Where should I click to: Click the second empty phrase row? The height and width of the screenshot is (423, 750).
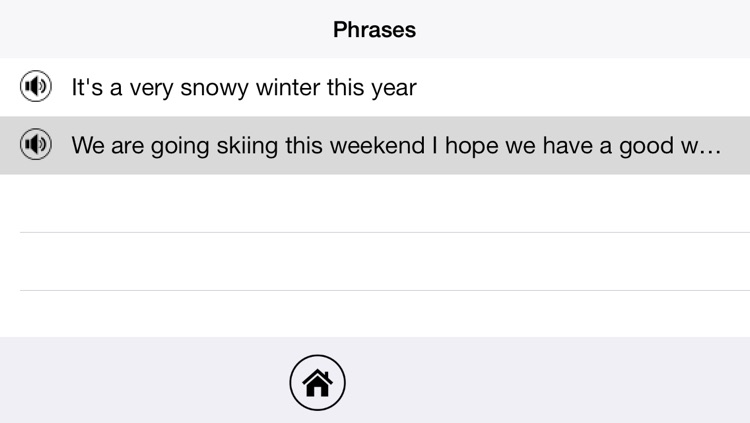click(375, 261)
